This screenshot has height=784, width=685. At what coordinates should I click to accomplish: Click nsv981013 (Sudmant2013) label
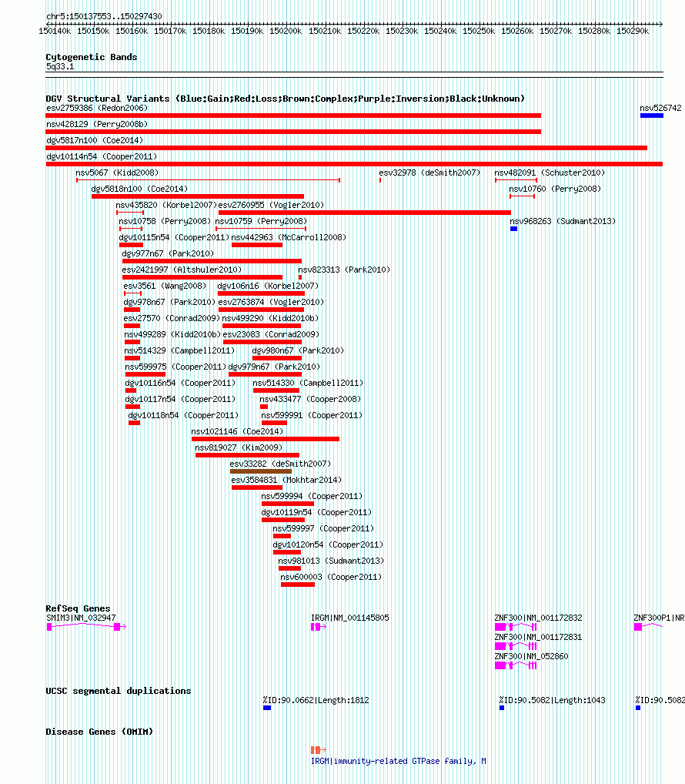[331, 561]
